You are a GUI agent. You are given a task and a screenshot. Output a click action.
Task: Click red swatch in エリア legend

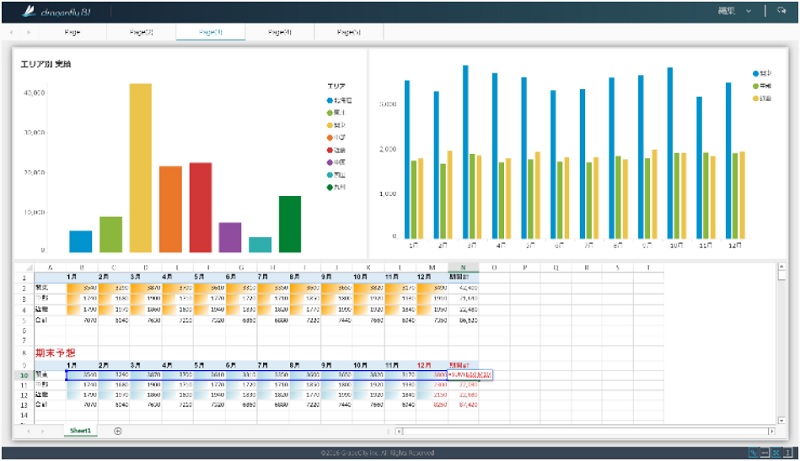(x=330, y=150)
